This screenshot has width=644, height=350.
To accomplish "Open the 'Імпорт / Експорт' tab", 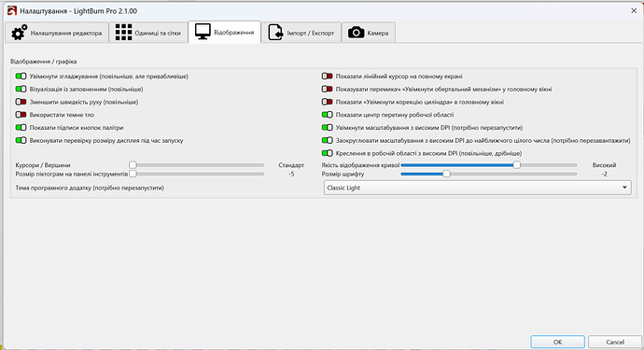I will (x=301, y=33).
